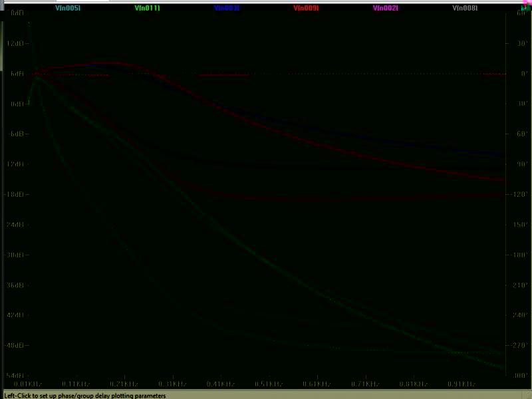Select the green V(n011) trace label

(147, 8)
